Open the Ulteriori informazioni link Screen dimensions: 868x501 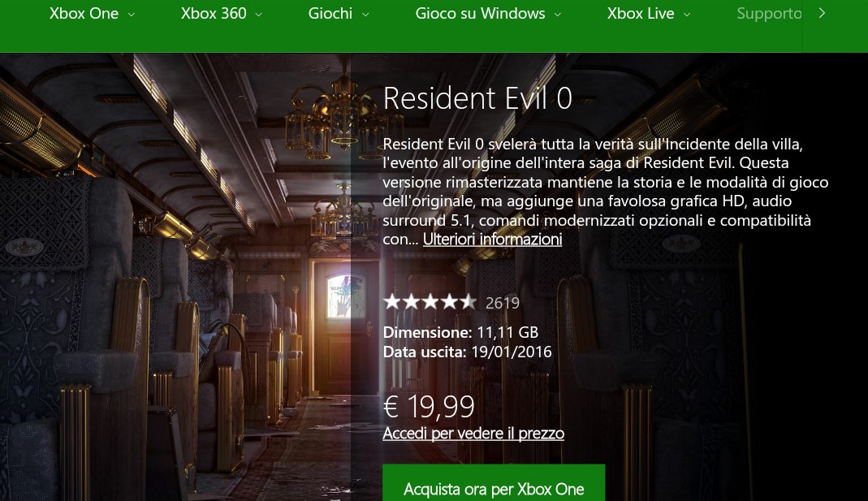coord(493,240)
